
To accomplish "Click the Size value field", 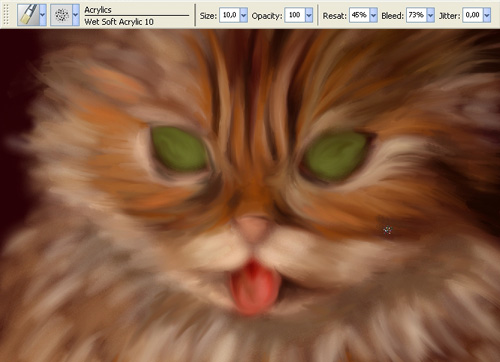I will (229, 15).
